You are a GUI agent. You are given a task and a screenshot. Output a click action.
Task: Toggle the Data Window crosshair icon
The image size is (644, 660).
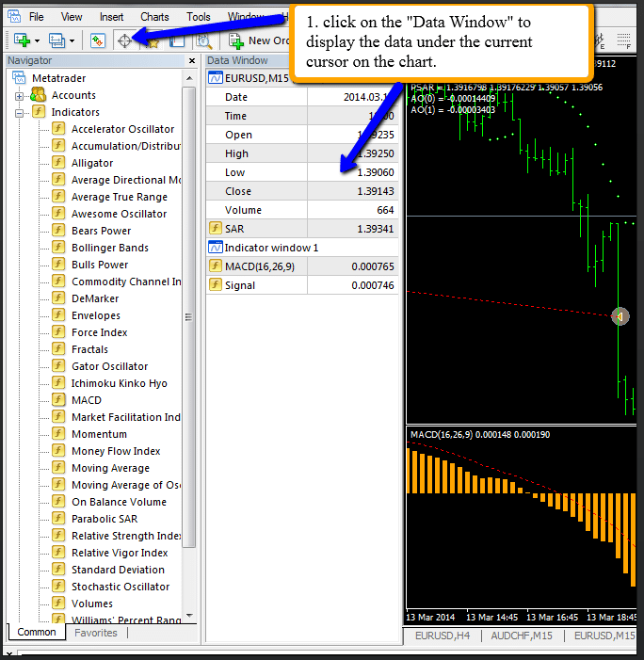pos(124,40)
